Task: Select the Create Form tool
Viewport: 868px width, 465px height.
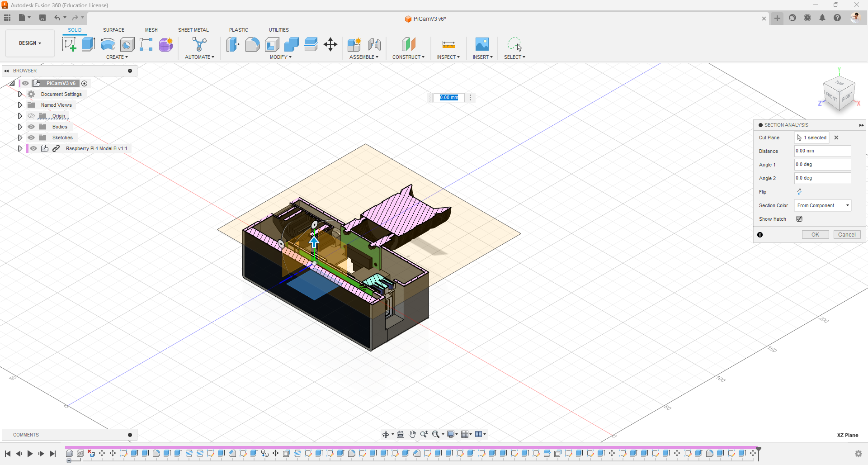Action: [x=166, y=44]
